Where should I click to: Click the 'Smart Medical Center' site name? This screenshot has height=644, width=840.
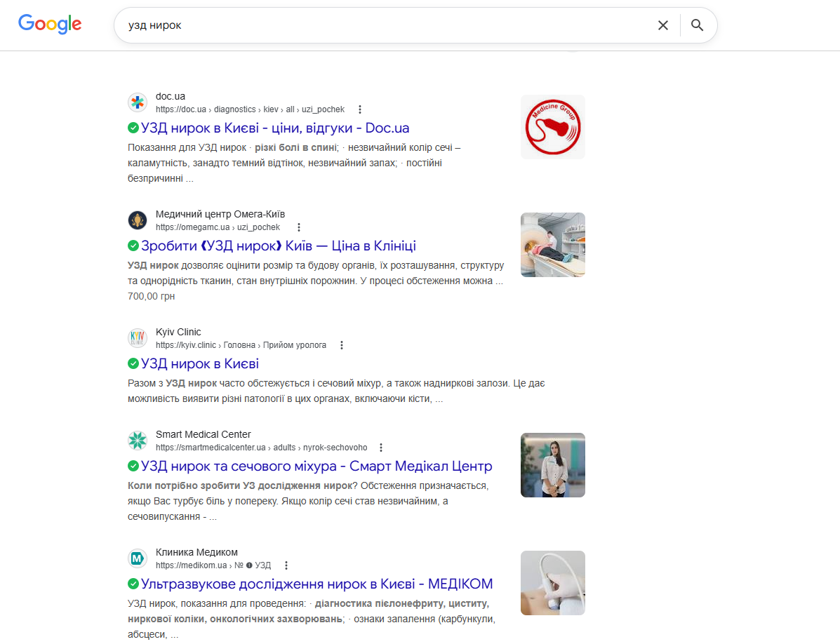(x=203, y=434)
